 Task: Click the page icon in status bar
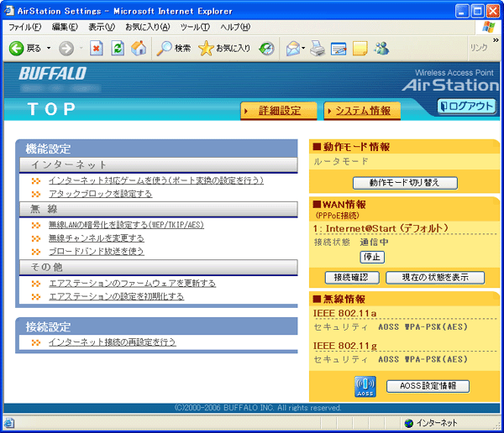9,423
